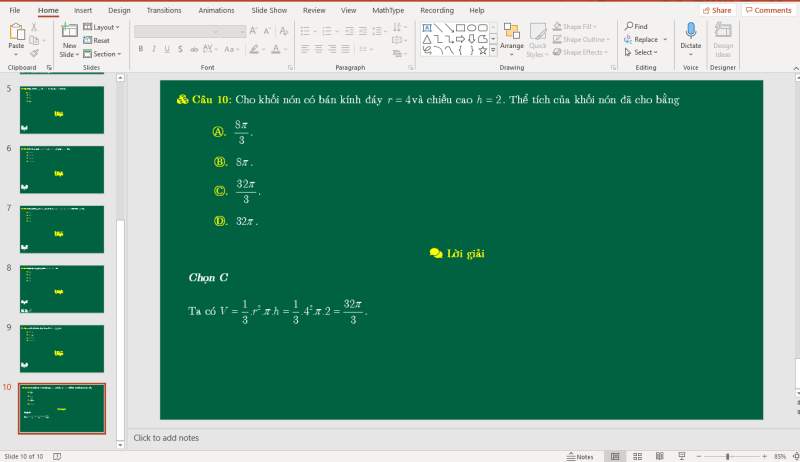Click the Dictate microphone icon
This screenshot has height=462, width=800.
(x=691, y=31)
